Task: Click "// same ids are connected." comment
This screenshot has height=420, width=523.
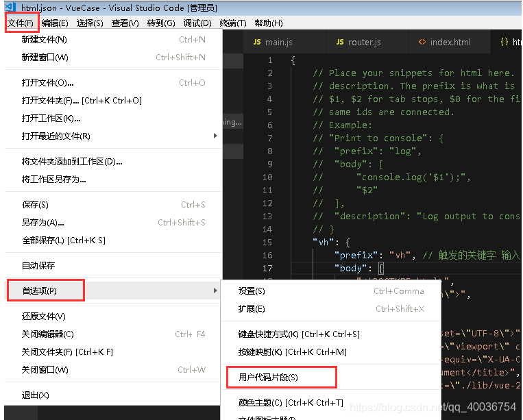Action: [x=383, y=112]
